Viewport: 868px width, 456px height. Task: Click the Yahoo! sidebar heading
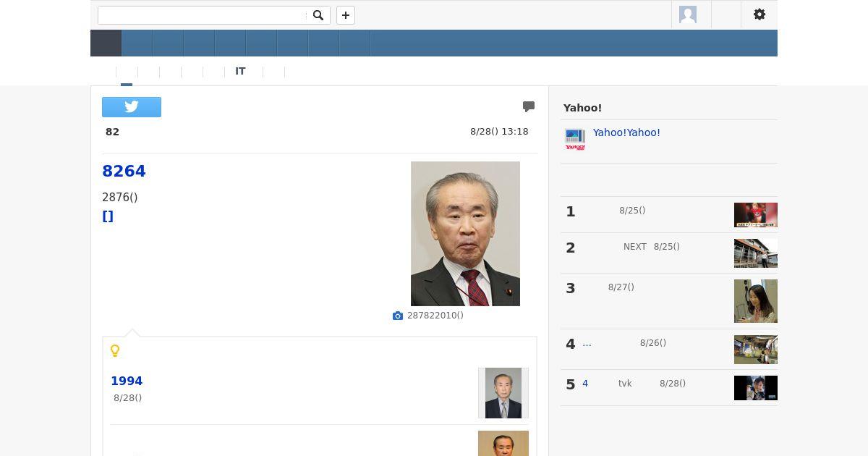pos(583,108)
